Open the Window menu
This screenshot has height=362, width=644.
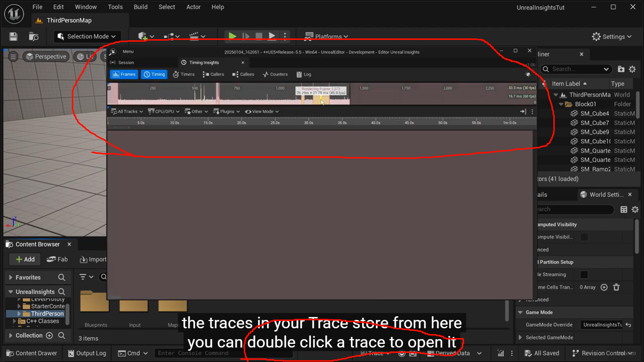86,7
